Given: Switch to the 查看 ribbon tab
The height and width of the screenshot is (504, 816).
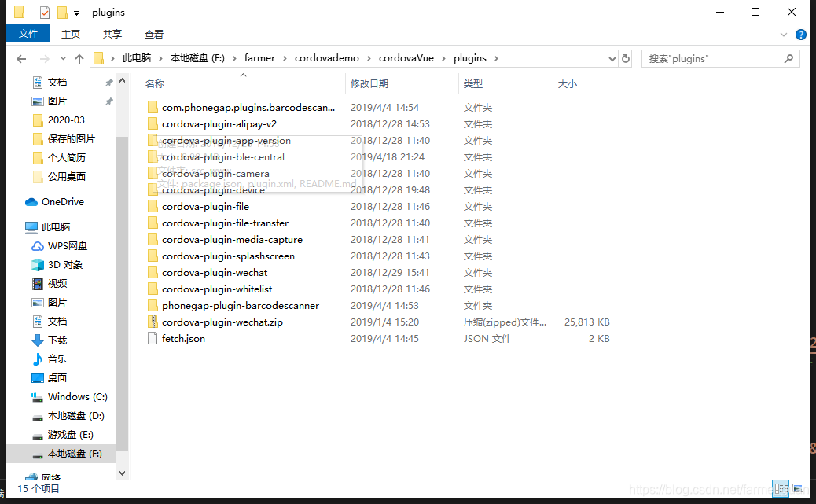Looking at the screenshot, I should tap(153, 34).
